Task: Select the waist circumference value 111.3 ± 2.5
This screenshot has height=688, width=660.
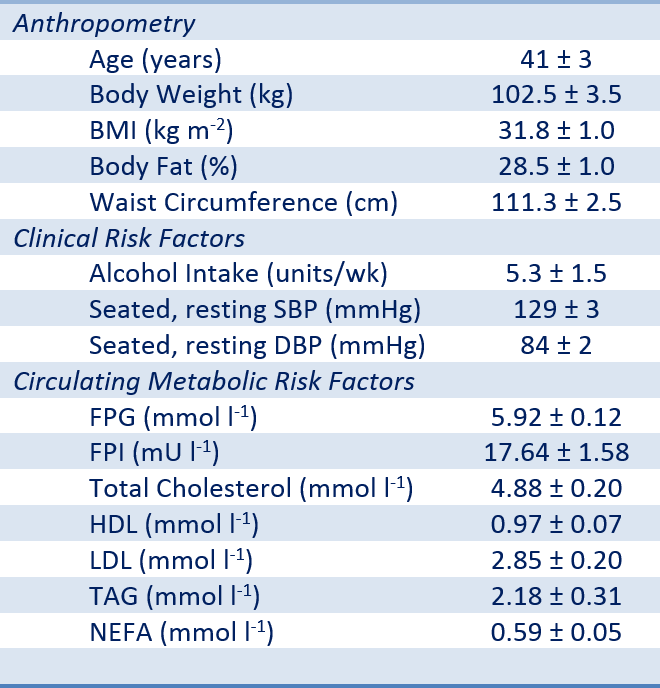Action: (x=556, y=202)
